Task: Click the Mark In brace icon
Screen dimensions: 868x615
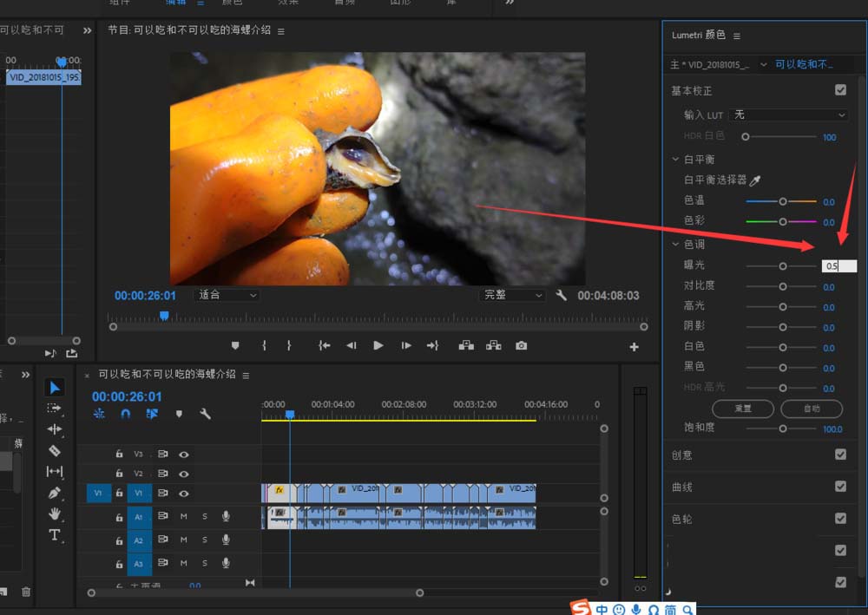Action: pos(264,345)
